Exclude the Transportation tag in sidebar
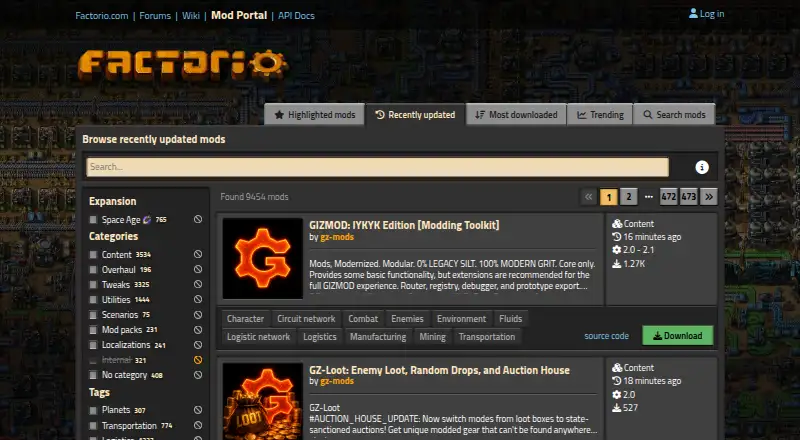The height and width of the screenshot is (440, 800). (x=198, y=425)
